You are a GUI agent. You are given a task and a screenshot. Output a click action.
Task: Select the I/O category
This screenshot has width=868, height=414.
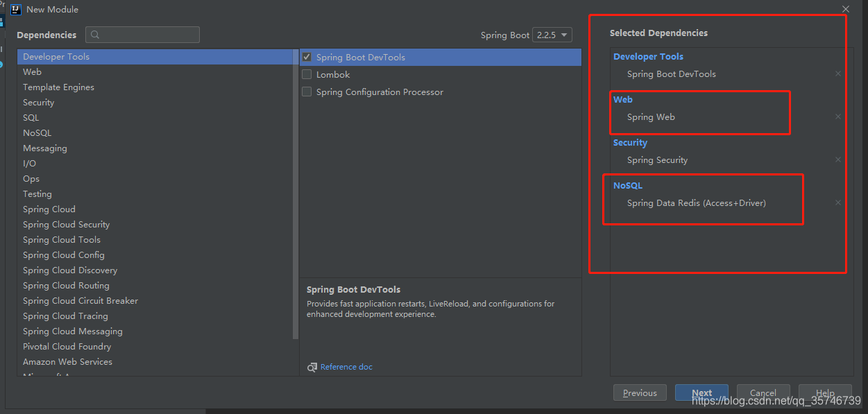click(x=155, y=164)
